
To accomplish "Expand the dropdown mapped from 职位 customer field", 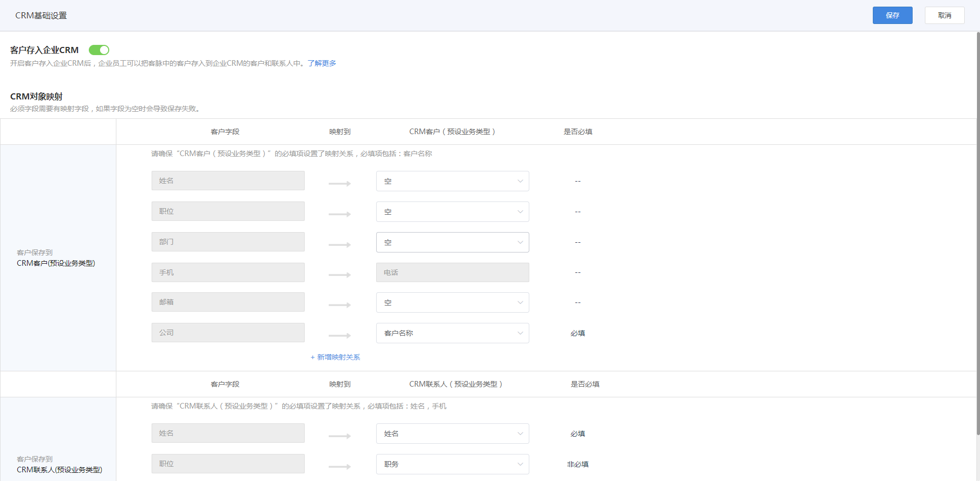I will tap(452, 212).
